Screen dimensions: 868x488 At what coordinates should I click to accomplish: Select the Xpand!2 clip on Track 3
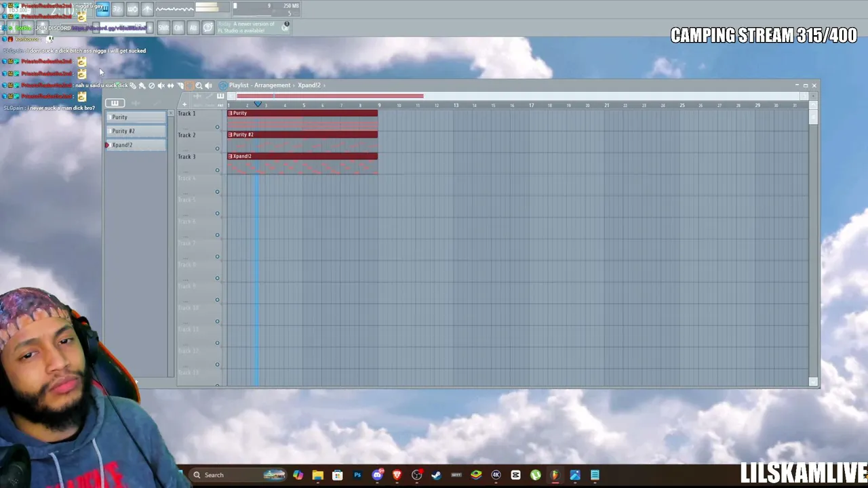coord(302,163)
